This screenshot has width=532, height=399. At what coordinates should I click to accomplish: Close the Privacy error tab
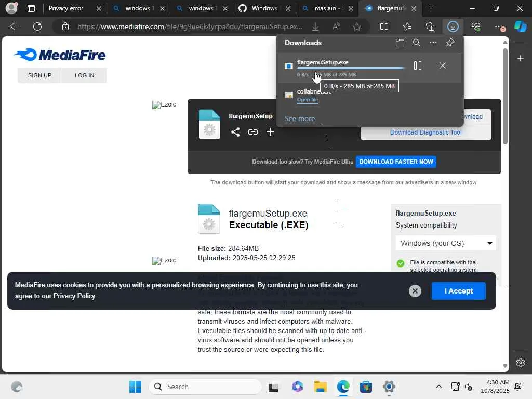99,8
